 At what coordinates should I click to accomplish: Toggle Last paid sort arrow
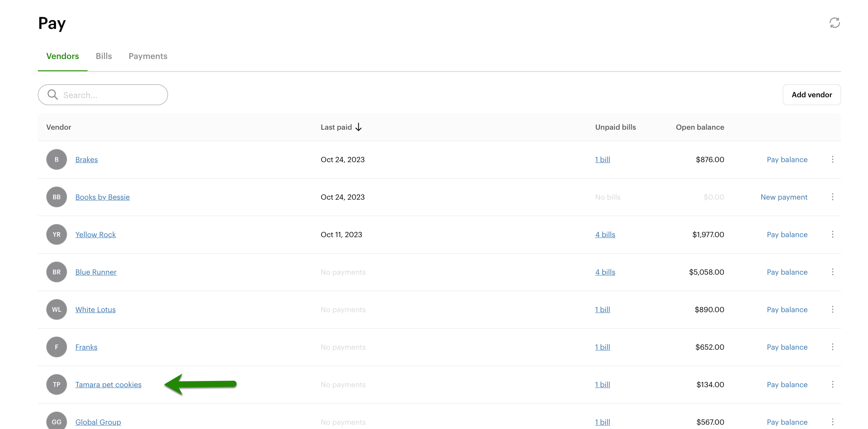point(359,127)
